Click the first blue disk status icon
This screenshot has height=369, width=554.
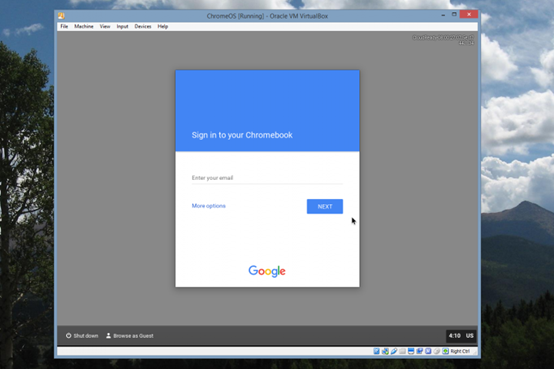(377, 351)
